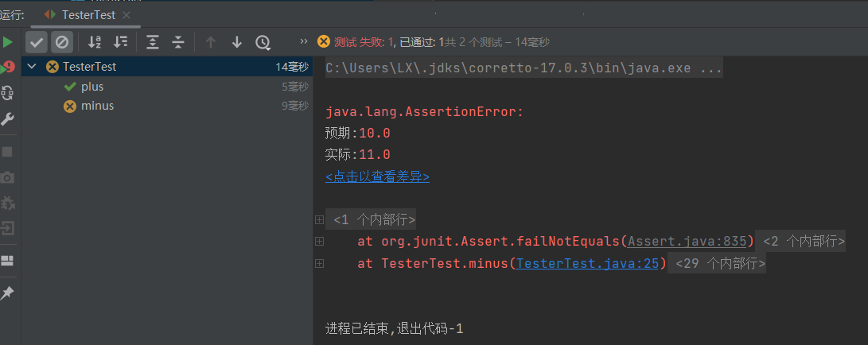The height and width of the screenshot is (345, 868).
Task: Sort tests by duration
Action: tap(120, 42)
